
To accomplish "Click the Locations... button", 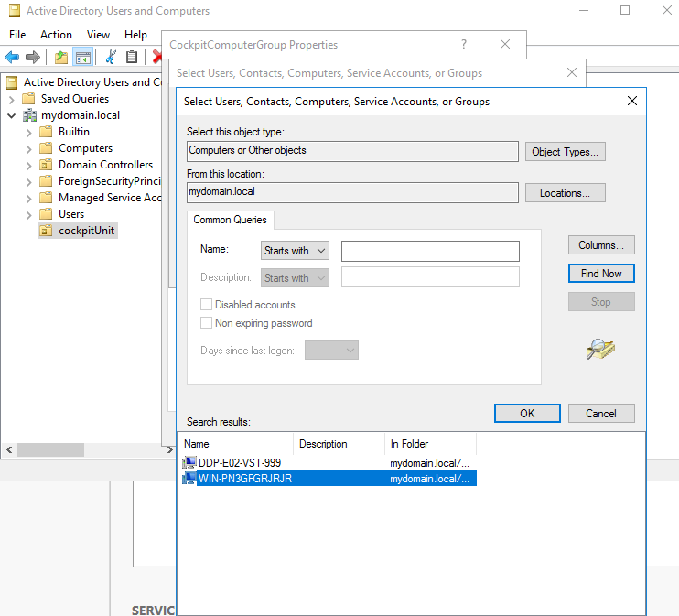I will tap(566, 193).
